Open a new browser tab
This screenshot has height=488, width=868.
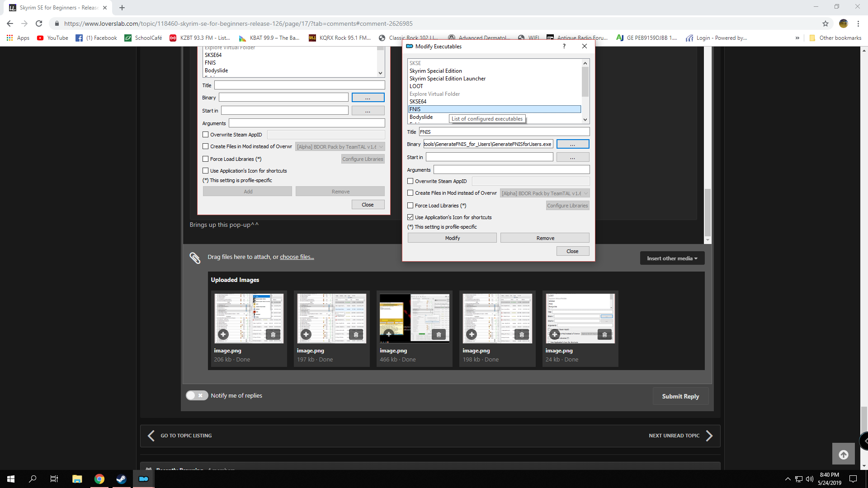(122, 8)
